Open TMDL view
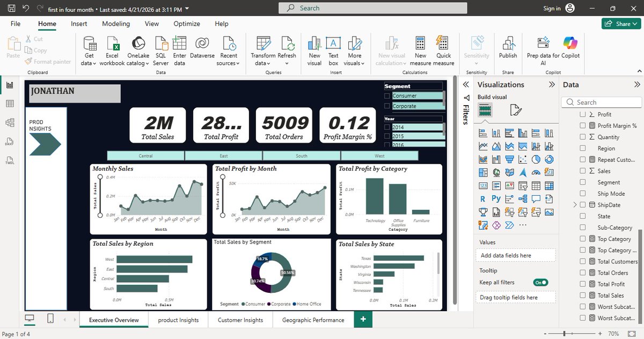This screenshot has height=339, width=644. click(x=10, y=160)
